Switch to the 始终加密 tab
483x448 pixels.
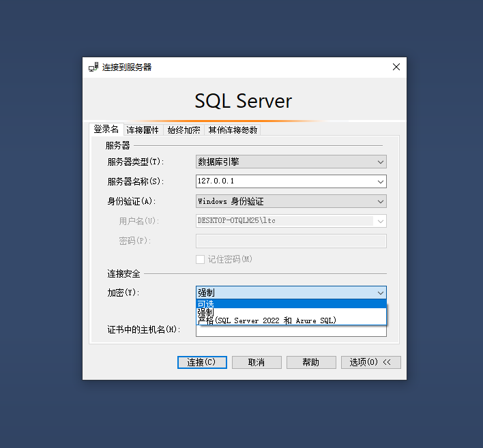(184, 130)
